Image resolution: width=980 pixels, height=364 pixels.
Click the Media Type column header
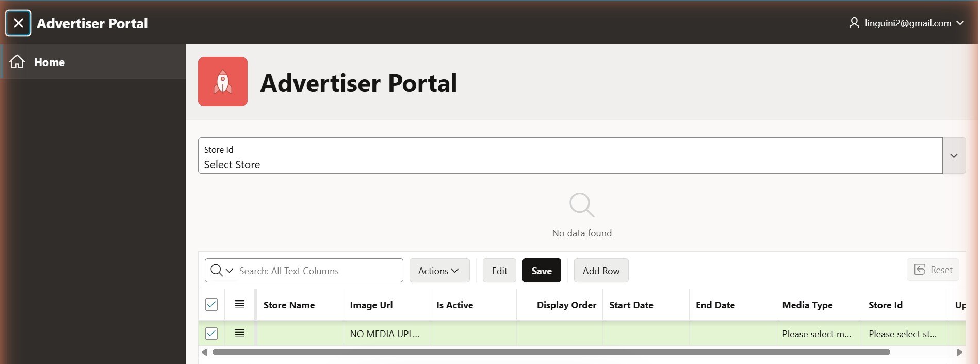point(819,305)
